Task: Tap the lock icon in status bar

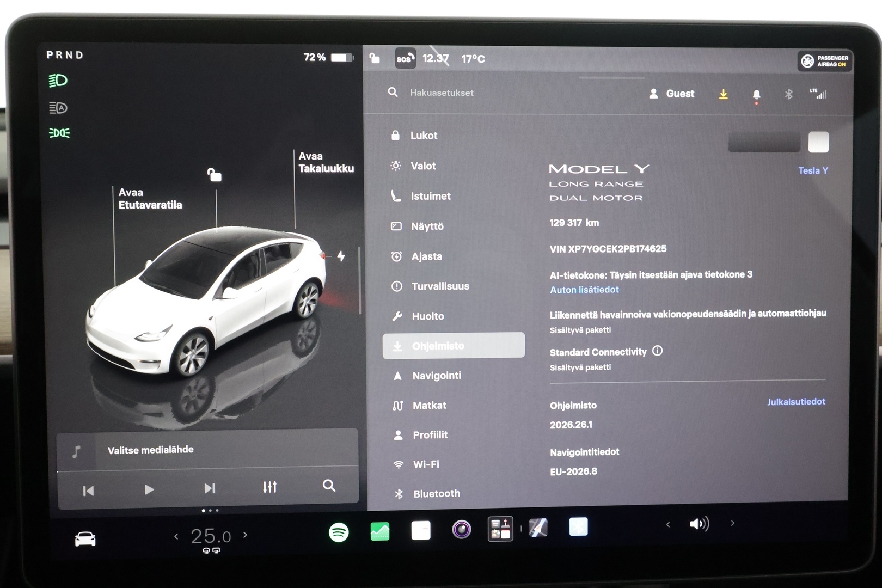Action: click(x=375, y=58)
